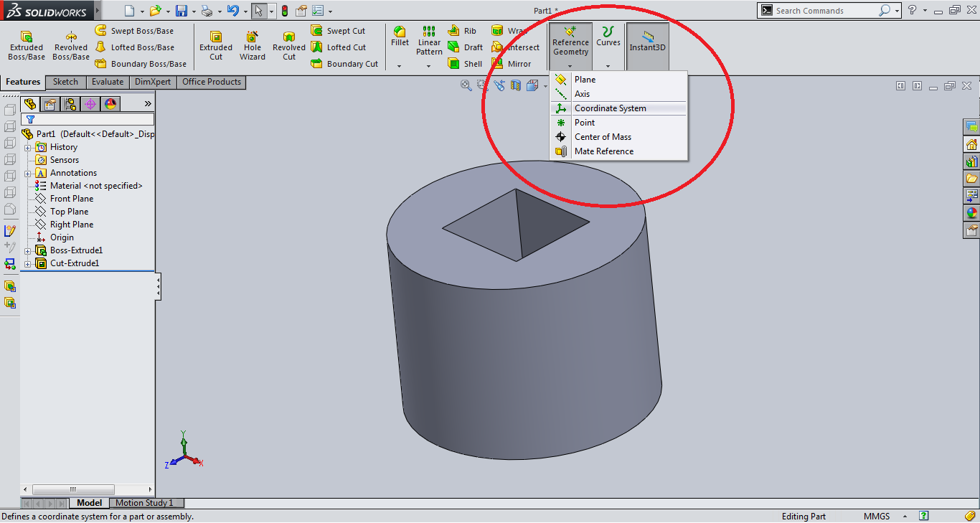Open Design Library in task pane
This screenshot has height=523, width=980.
[x=972, y=161]
